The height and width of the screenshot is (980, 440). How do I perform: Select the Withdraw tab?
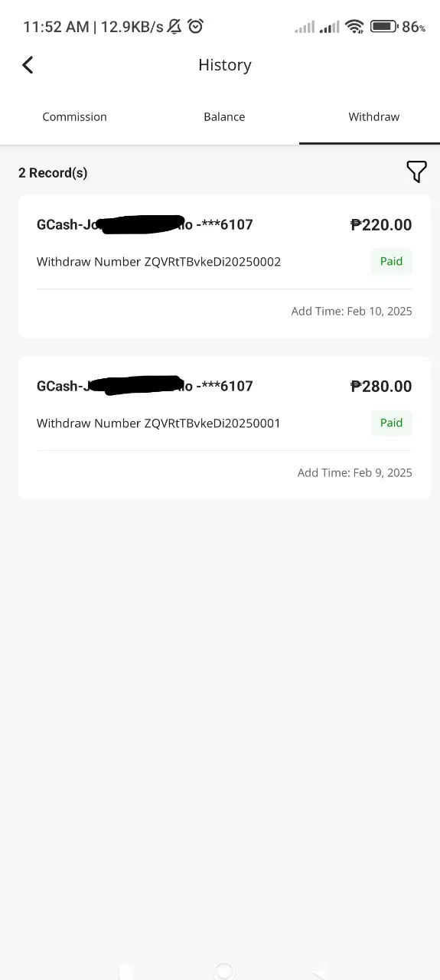[373, 117]
